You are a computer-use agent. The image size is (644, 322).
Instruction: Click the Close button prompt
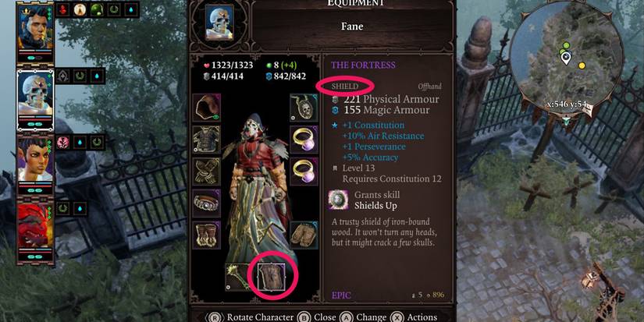pos(317,317)
